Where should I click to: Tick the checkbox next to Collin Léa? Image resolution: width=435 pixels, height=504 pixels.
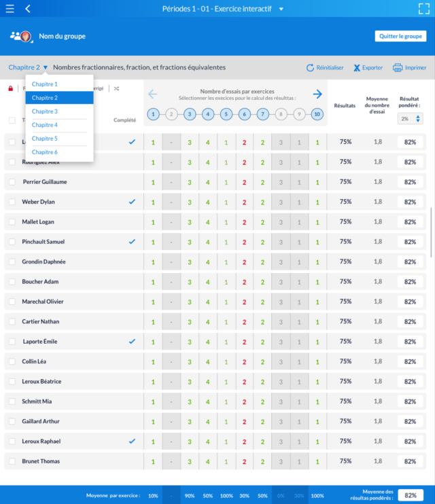point(12,361)
